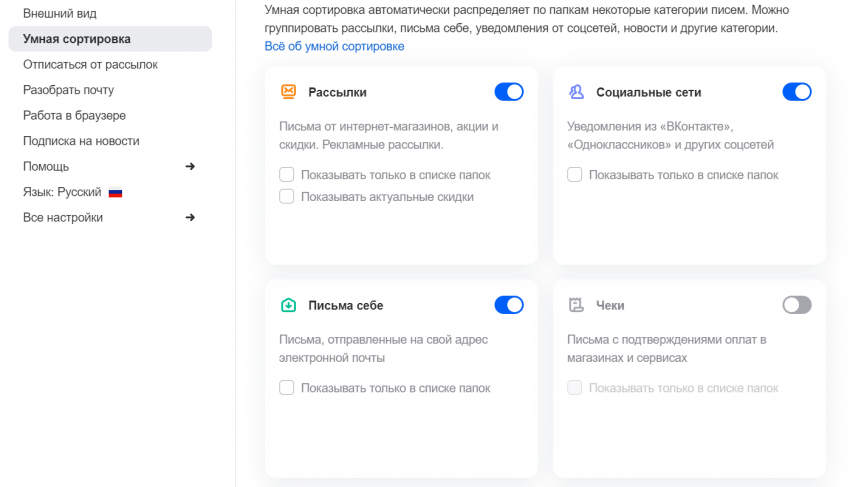
Task: Click the Russian flag language icon
Action: click(x=115, y=192)
